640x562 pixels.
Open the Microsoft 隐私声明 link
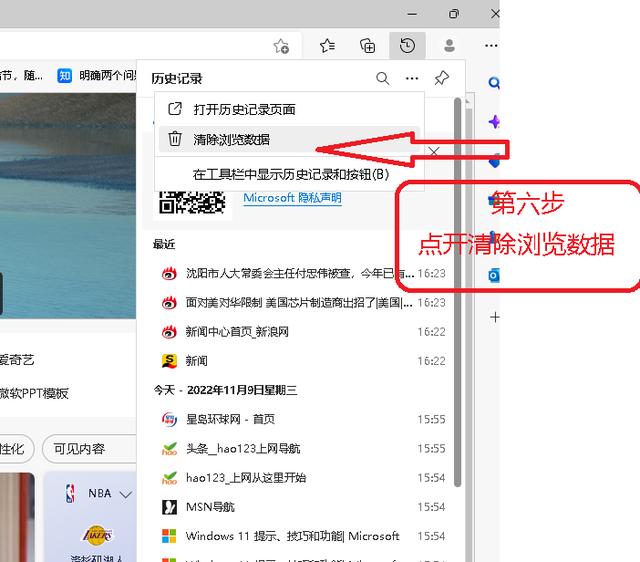(292, 198)
